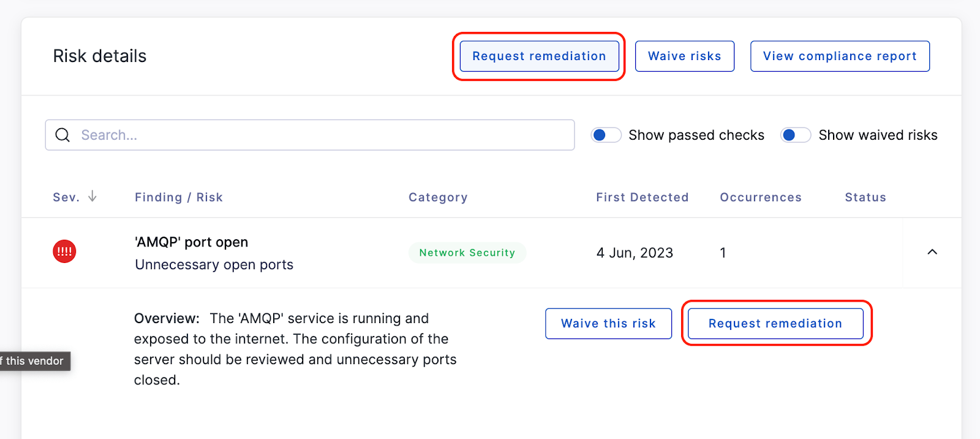Click Waive this risk button
The image size is (980, 439).
point(608,324)
